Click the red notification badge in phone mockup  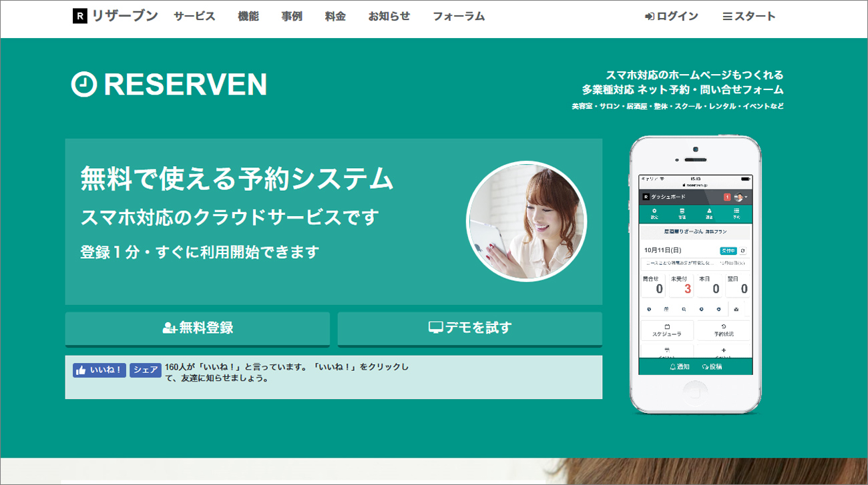(x=727, y=197)
